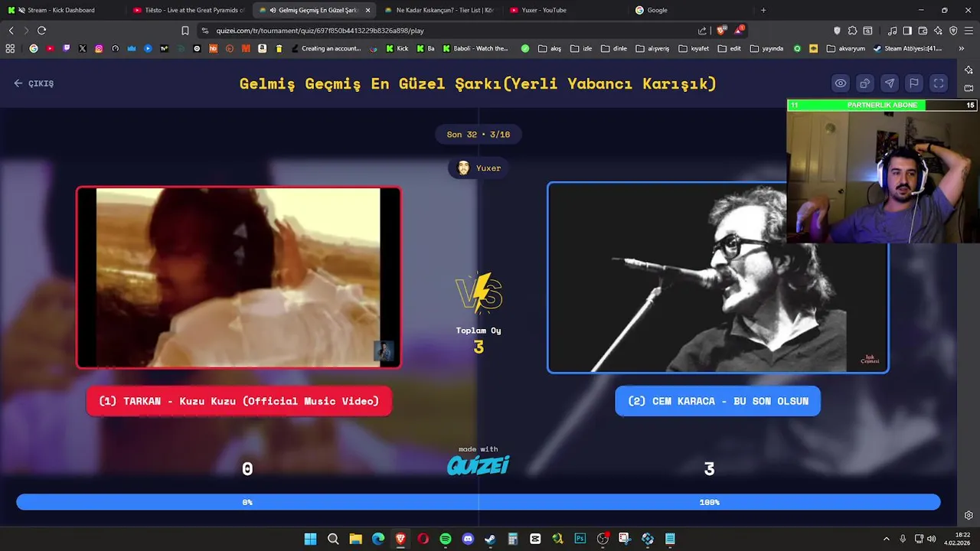Open Spotify from taskbar
Screen dimensions: 980x551
pyautogui.click(x=446, y=539)
